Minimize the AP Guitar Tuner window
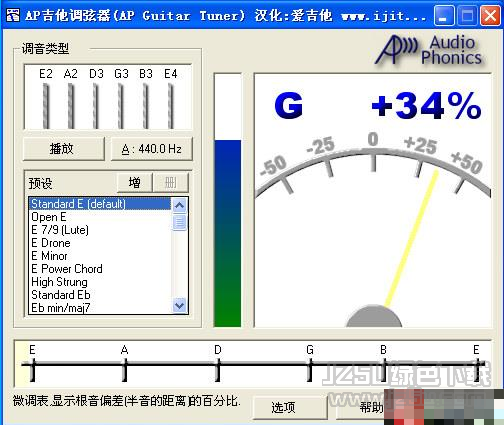Screen dimensions: 504x425 coord(444,15)
